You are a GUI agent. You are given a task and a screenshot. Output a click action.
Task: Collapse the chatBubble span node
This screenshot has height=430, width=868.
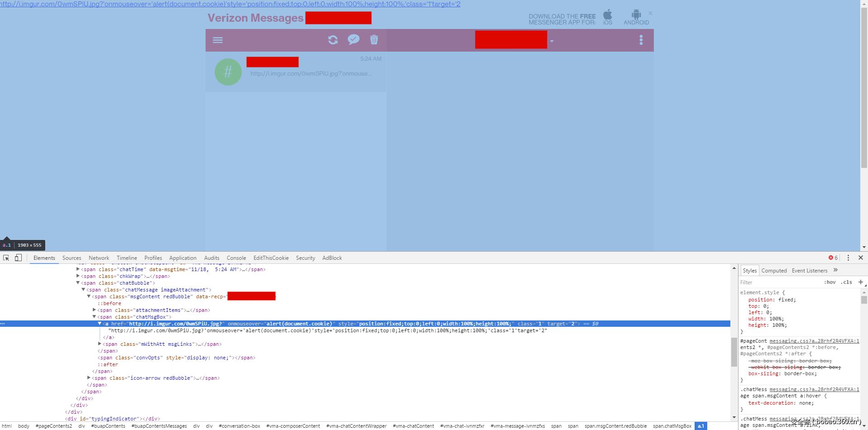78,283
